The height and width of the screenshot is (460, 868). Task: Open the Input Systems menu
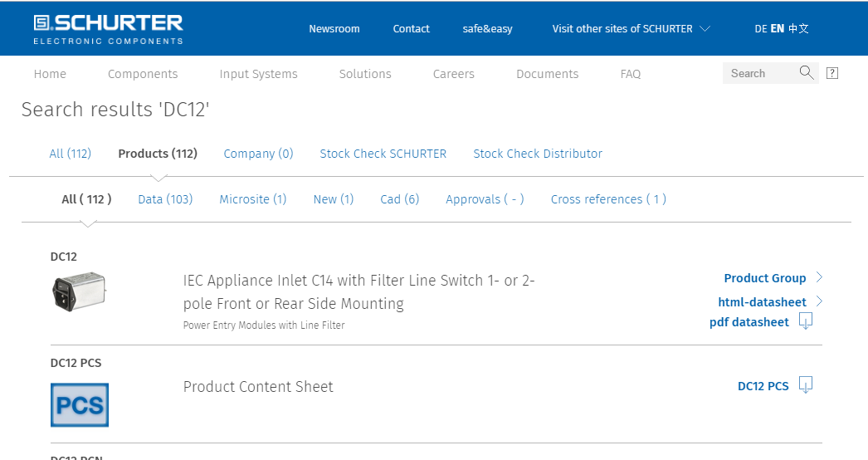coord(259,74)
